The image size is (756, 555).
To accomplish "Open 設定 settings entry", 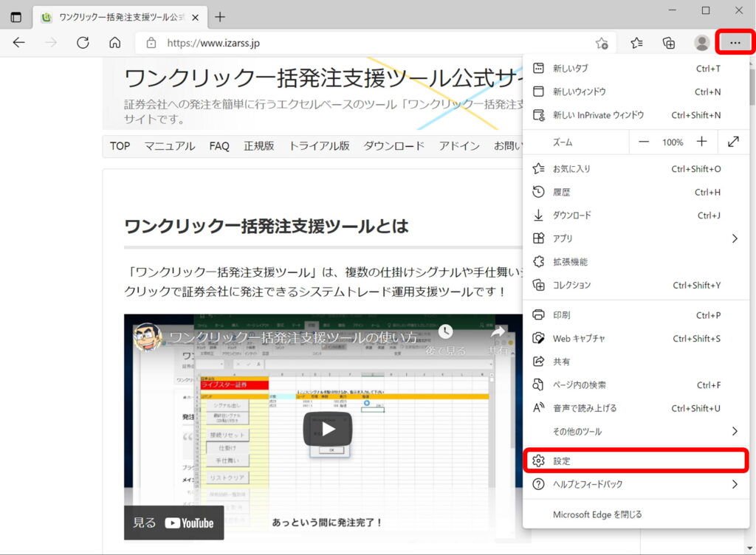I will [x=636, y=461].
